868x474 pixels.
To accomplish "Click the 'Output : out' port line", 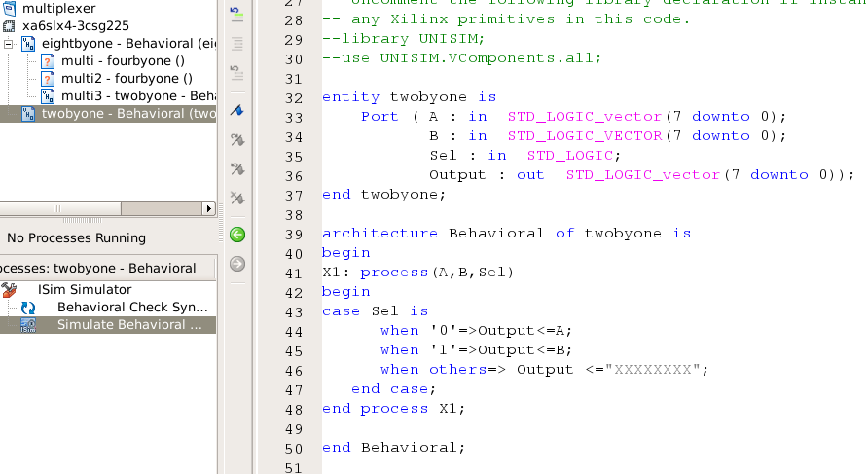I will pos(642,175).
